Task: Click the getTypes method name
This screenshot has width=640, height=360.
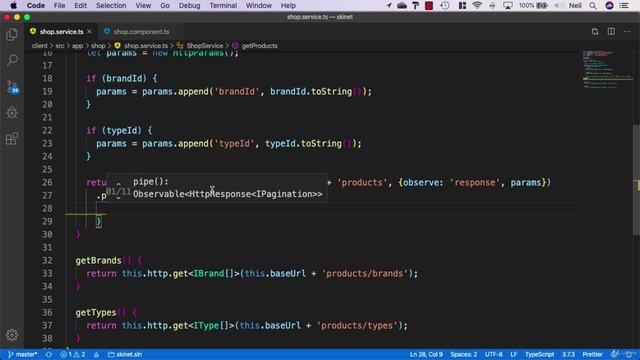Action: 96,313
